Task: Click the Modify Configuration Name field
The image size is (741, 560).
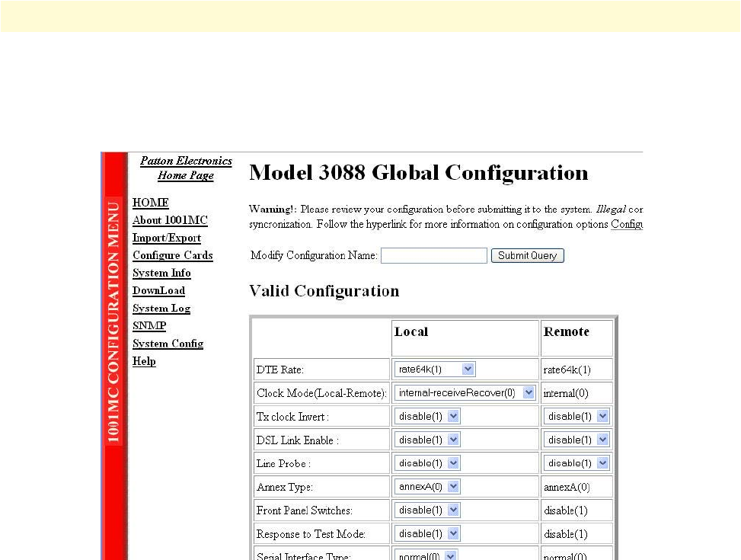Action: coord(434,255)
